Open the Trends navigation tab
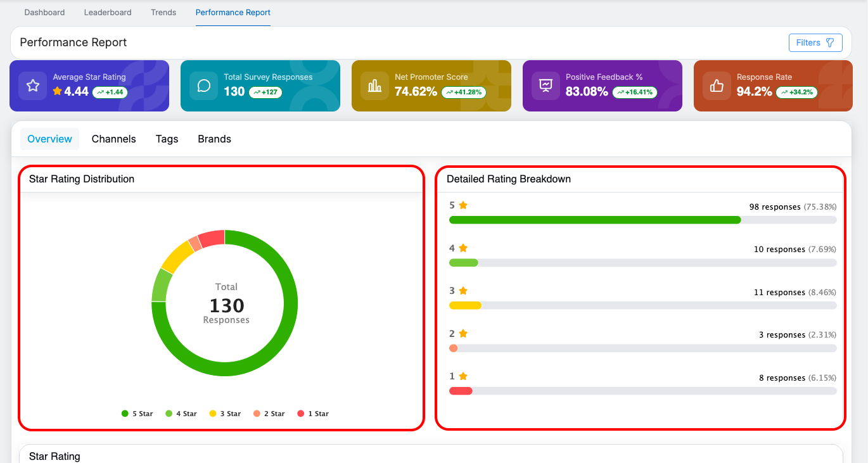The image size is (868, 463). [x=163, y=13]
